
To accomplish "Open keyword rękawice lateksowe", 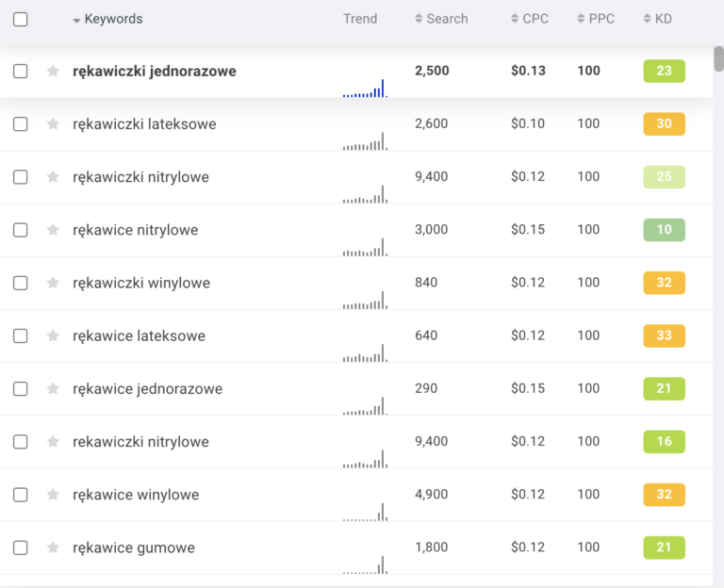I will [139, 335].
